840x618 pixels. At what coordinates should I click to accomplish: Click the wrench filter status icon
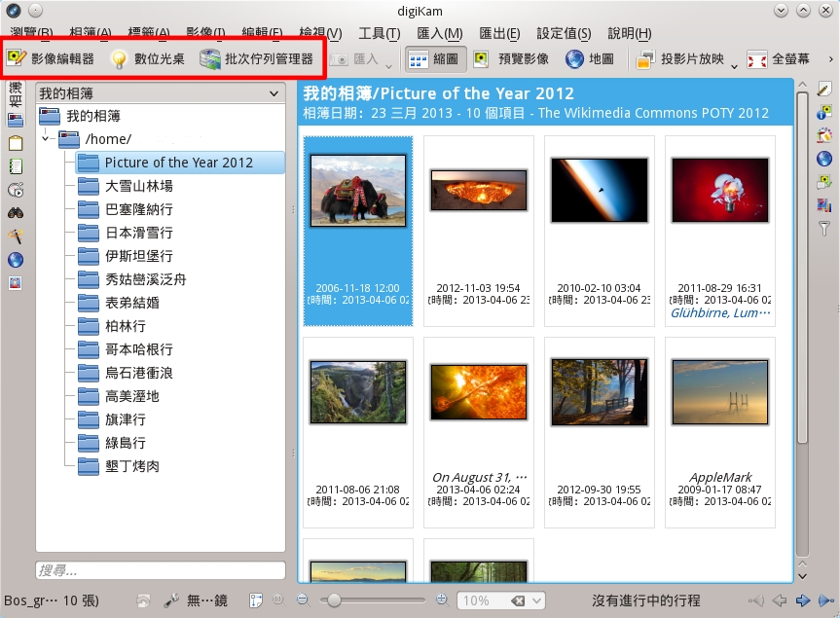[x=171, y=600]
